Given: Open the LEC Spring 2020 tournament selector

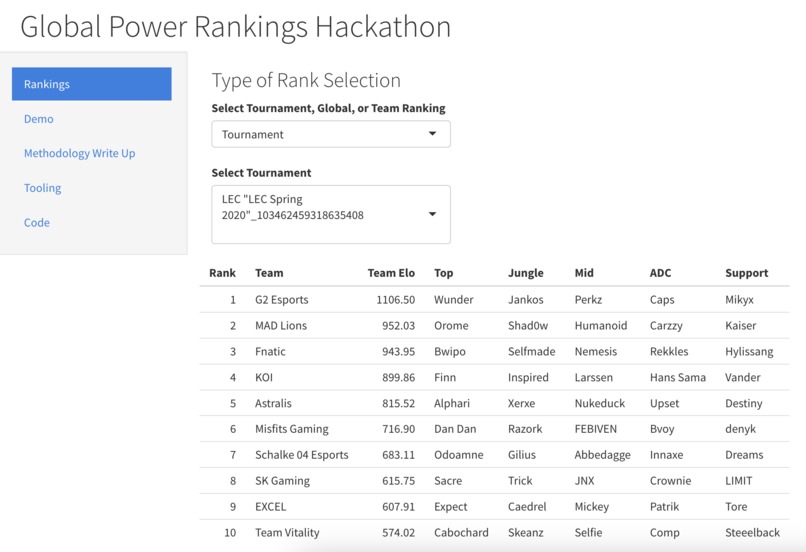Looking at the screenshot, I should 331,214.
